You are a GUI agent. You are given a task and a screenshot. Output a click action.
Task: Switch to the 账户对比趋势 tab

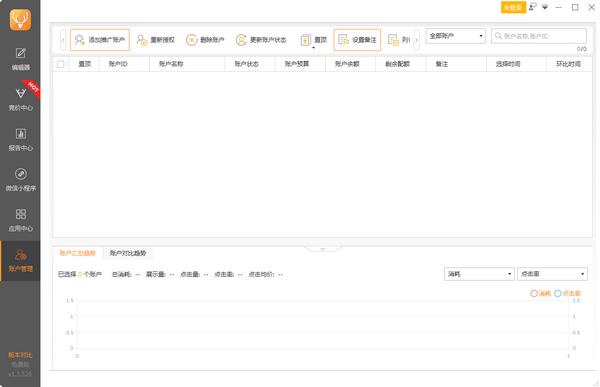tap(128, 253)
